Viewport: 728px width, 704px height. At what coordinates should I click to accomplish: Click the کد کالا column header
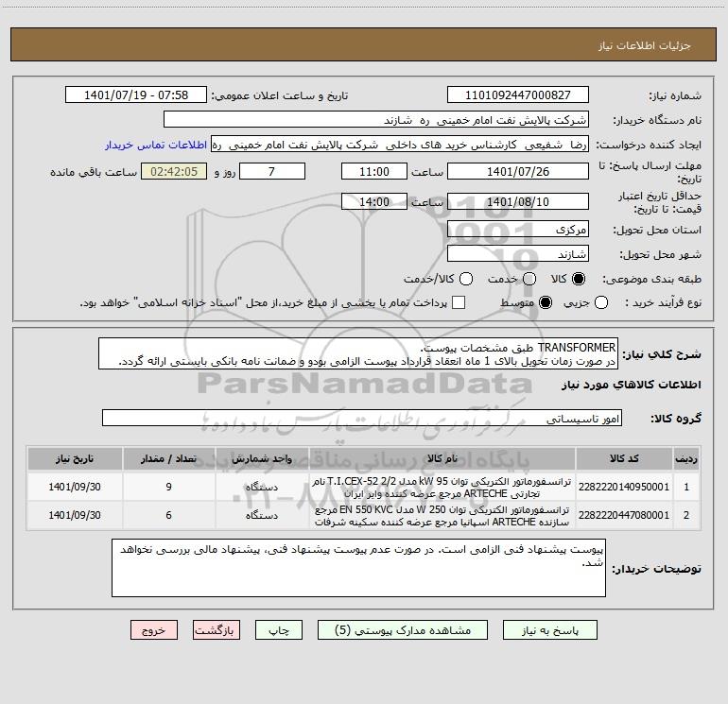624,458
